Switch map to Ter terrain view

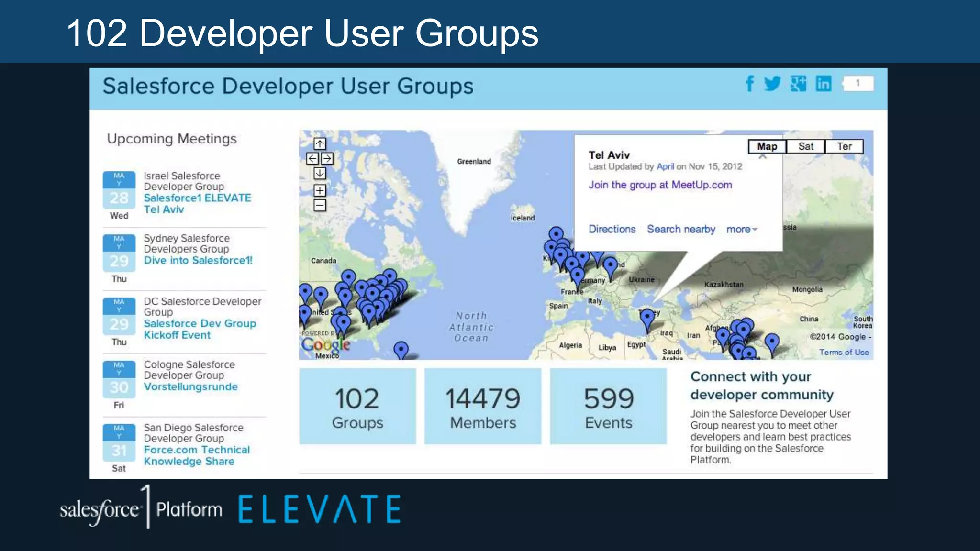[844, 146]
